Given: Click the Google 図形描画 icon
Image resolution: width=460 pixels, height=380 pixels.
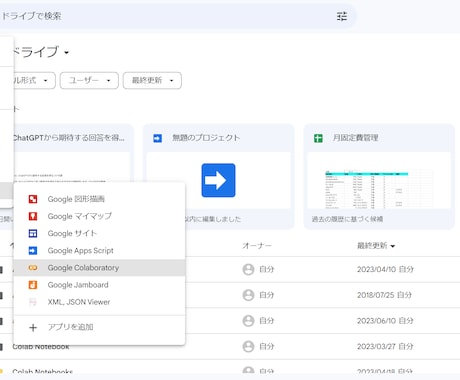Looking at the screenshot, I should 33,199.
